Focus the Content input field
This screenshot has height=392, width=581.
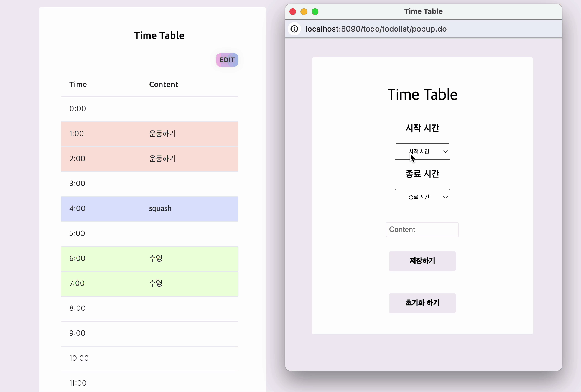tap(422, 230)
